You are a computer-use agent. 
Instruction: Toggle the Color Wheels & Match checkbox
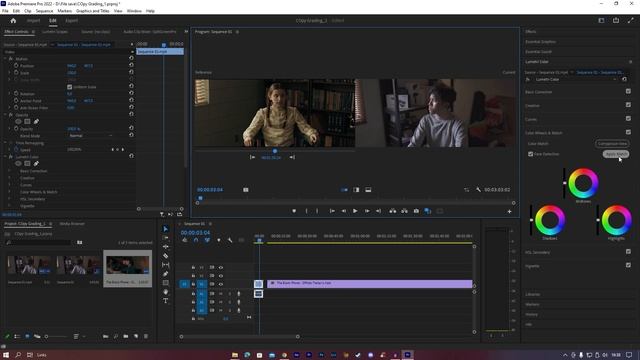coord(628,132)
